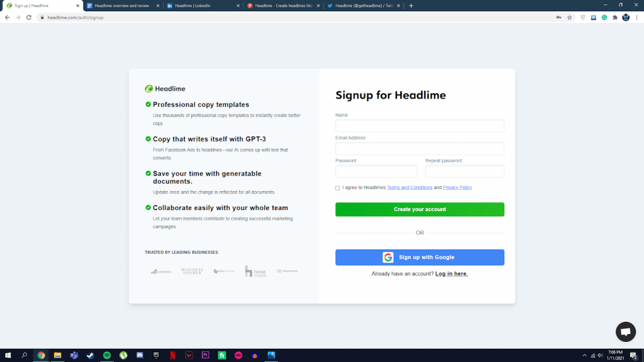The width and height of the screenshot is (644, 362).
Task: Open the Windows Start menu
Action: click(8, 356)
